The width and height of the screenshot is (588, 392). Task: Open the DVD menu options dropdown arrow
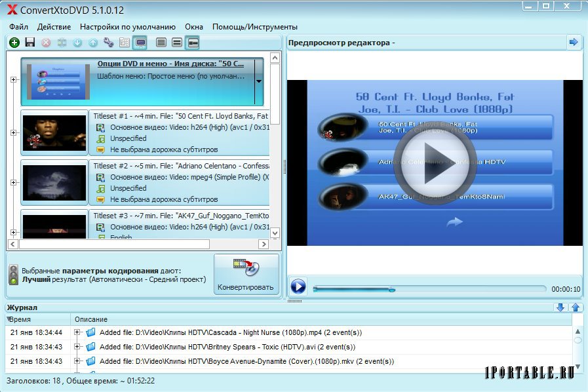259,81
